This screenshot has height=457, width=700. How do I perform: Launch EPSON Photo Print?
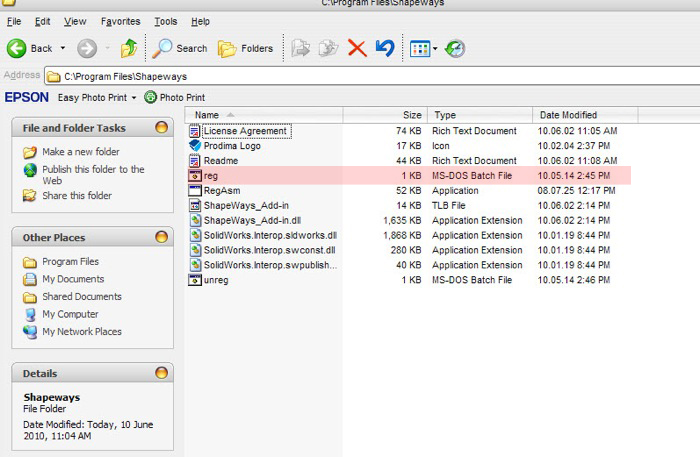175,97
